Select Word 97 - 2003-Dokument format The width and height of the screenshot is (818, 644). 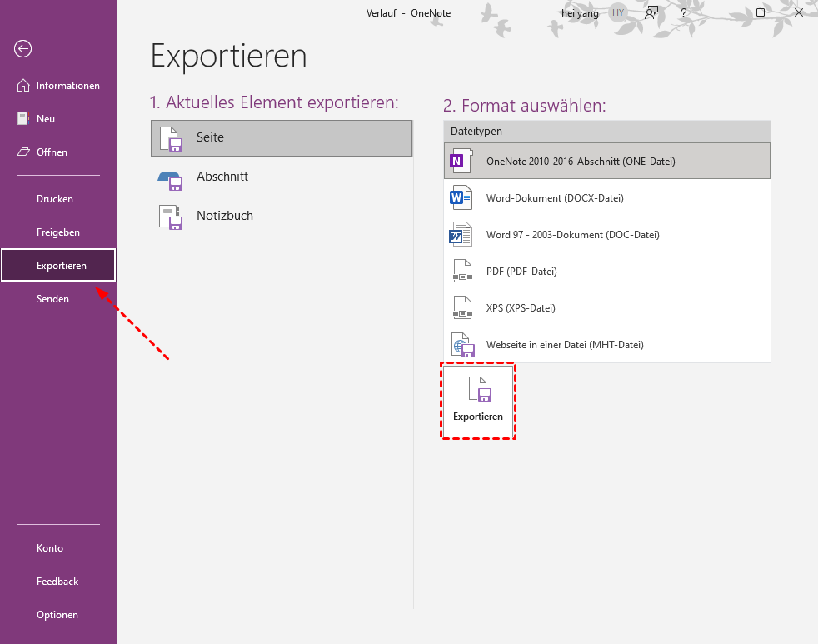[x=607, y=235]
